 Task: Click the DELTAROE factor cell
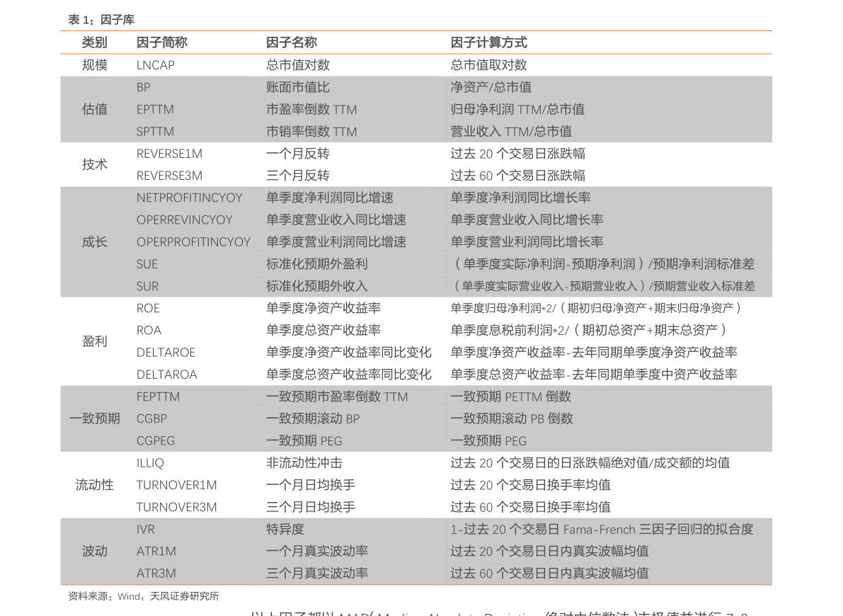(166, 353)
